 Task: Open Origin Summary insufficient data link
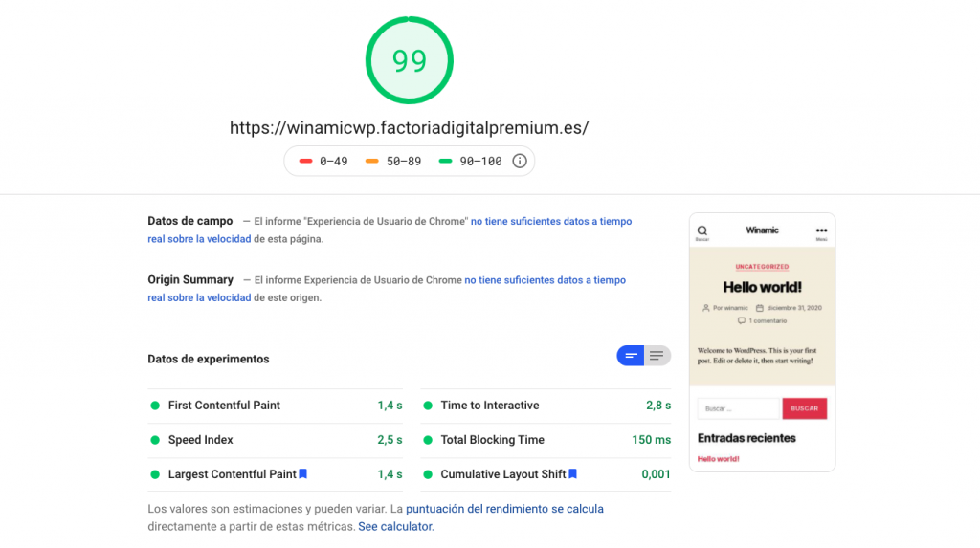point(387,289)
